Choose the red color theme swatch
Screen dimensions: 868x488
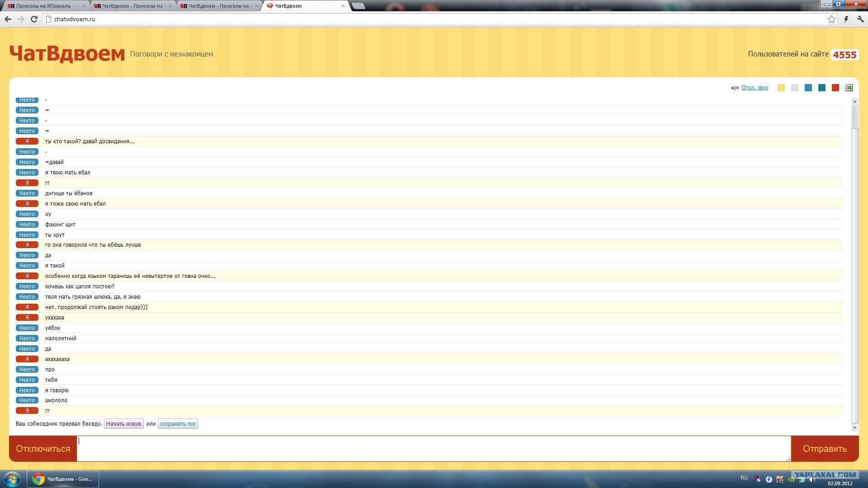[x=835, y=88]
